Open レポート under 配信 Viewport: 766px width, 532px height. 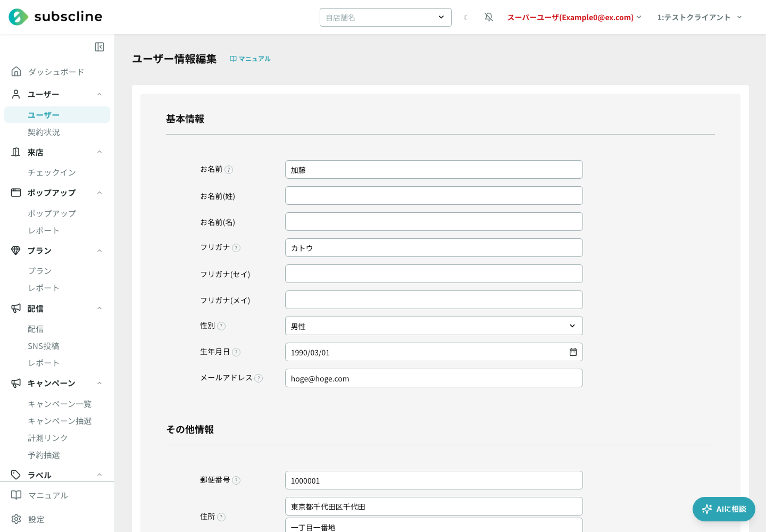(44, 363)
